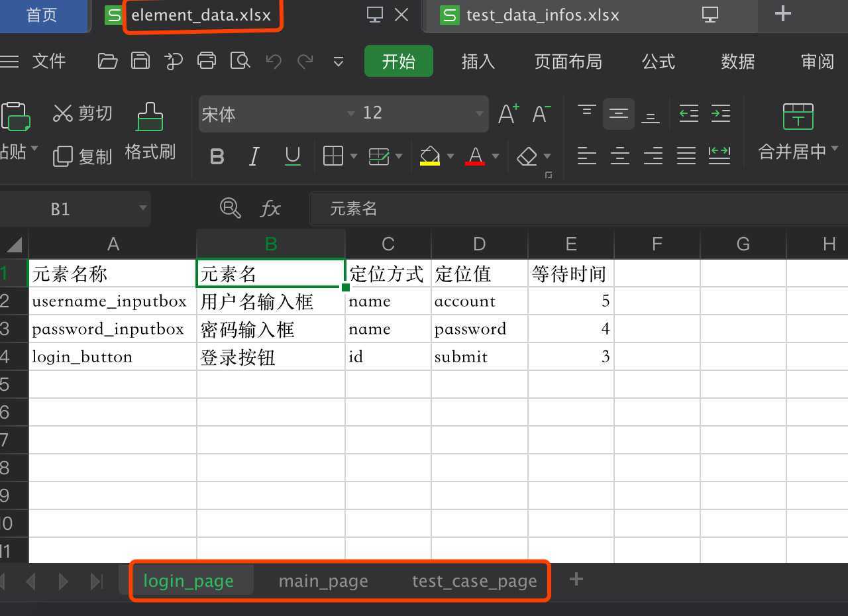Click the decrease indent icon
The width and height of the screenshot is (848, 616).
point(689,113)
